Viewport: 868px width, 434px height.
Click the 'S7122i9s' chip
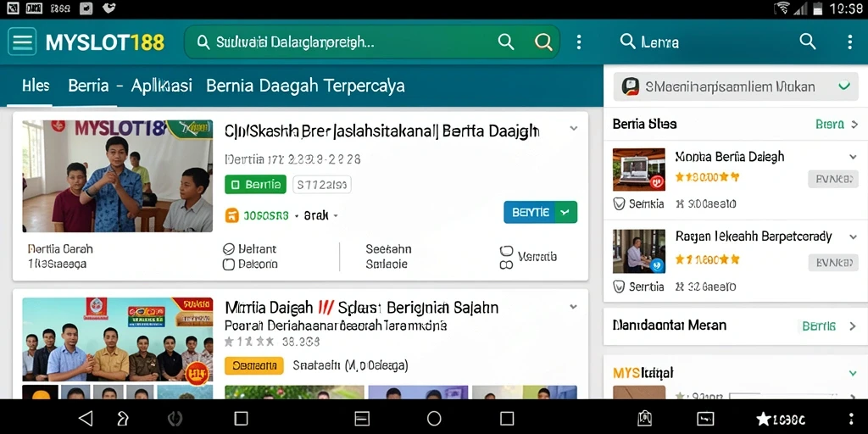coord(321,184)
